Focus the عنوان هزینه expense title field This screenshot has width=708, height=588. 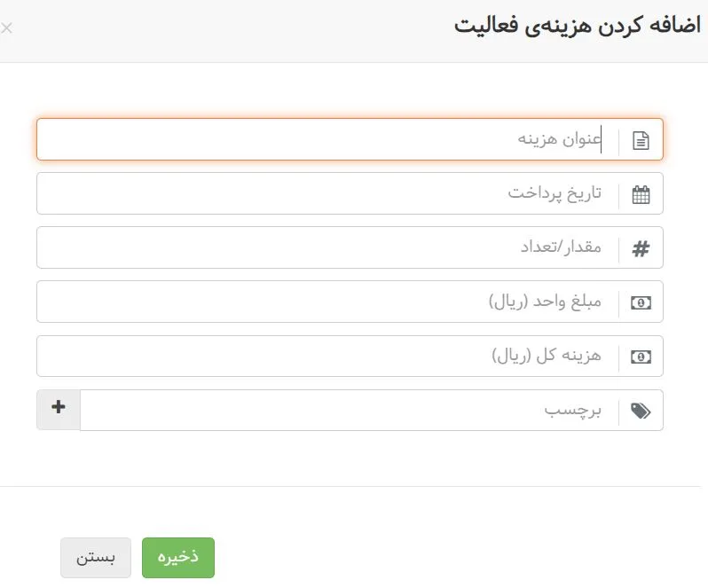[x=328, y=140]
